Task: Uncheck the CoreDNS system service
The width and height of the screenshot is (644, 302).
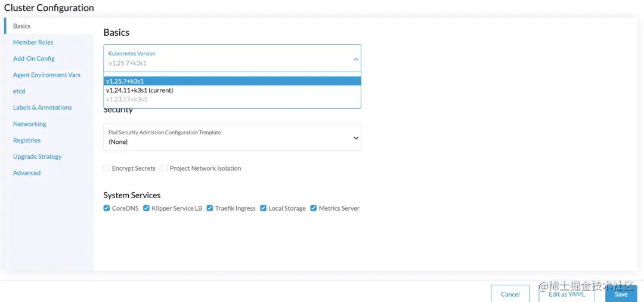Action: pyautogui.click(x=107, y=208)
